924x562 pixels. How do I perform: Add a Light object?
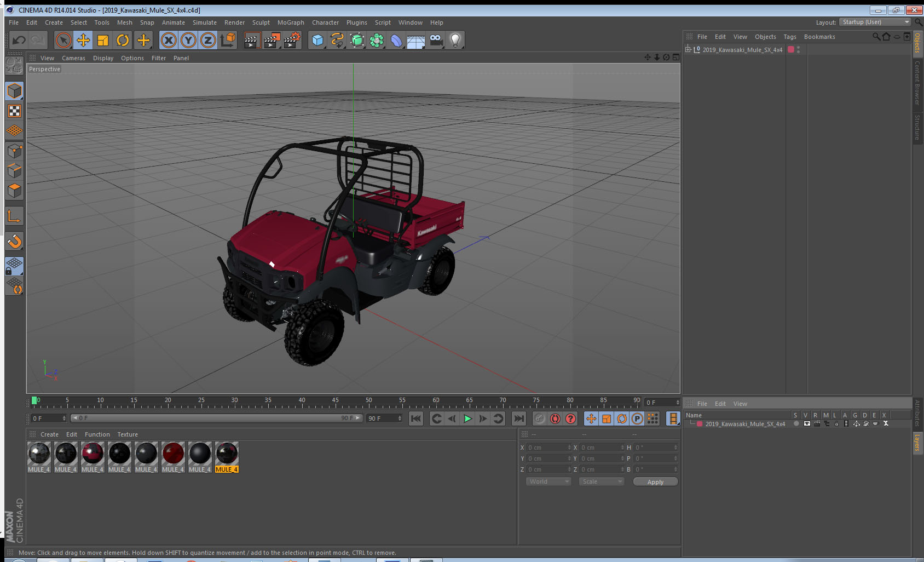point(455,40)
